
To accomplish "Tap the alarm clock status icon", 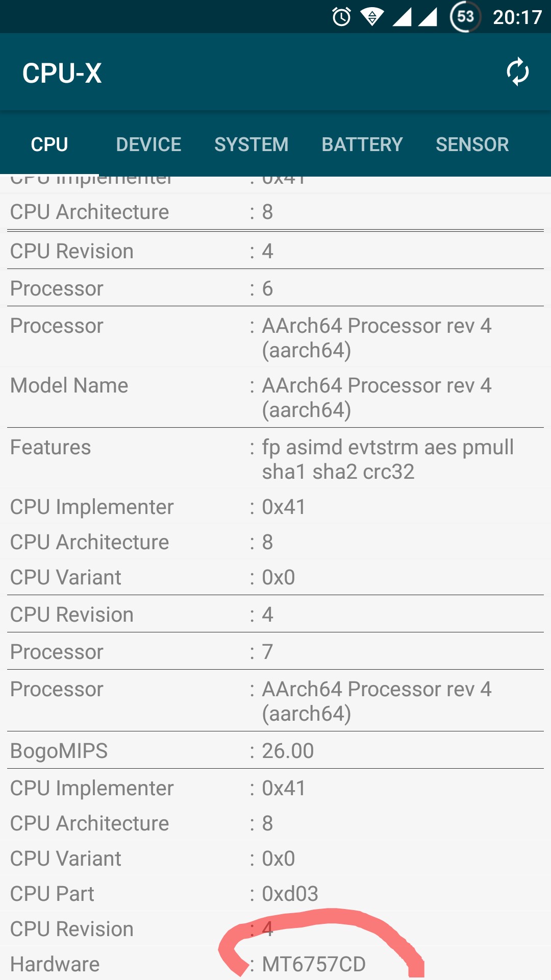I will [341, 17].
